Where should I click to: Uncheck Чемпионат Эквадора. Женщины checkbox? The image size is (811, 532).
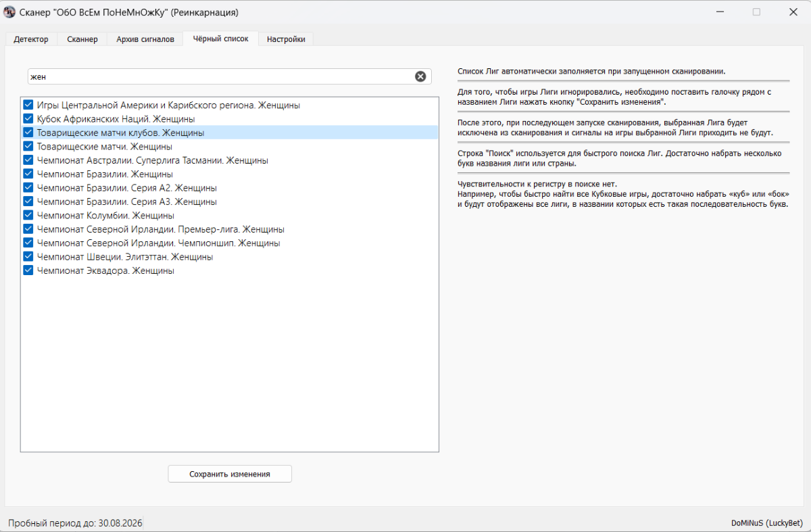28,270
